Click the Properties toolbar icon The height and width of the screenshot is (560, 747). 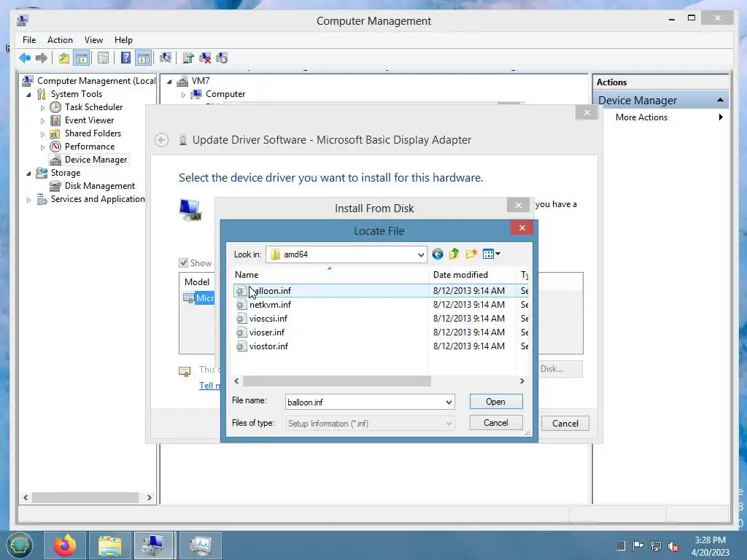[103, 58]
